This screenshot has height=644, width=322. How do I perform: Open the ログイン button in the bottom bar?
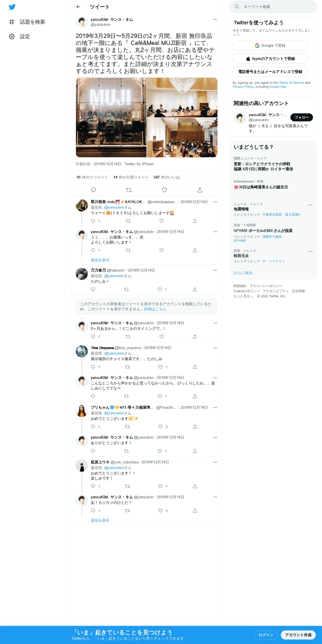[266, 635]
